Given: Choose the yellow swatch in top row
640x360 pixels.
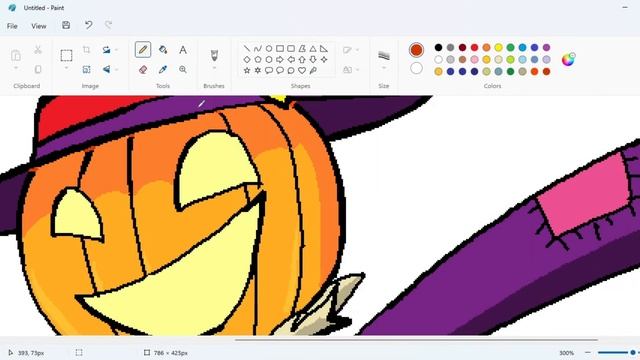Looking at the screenshot, I should 498,47.
